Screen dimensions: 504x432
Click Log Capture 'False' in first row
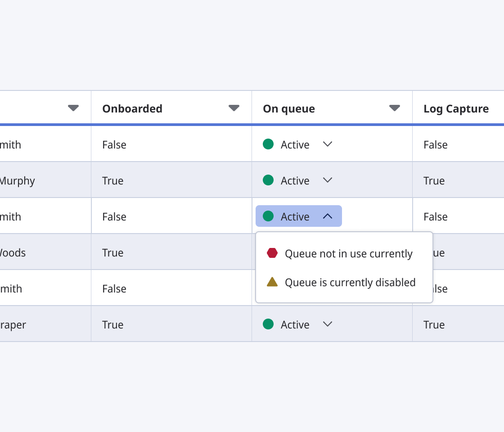point(436,144)
